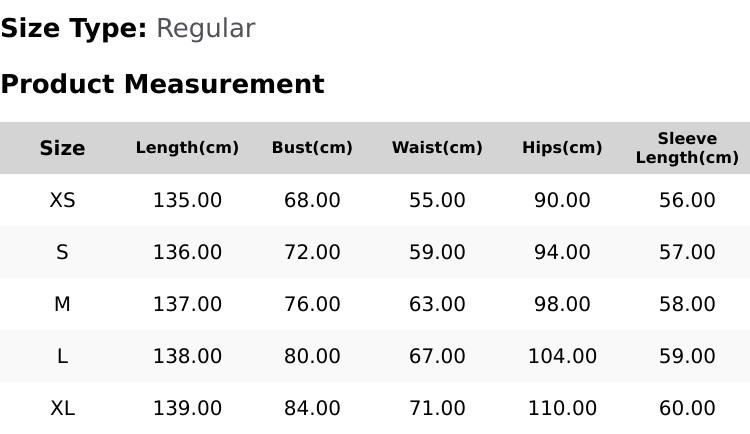This screenshot has width=750, height=434.
Task: Select the Length(cm) column header
Action: [x=187, y=148]
